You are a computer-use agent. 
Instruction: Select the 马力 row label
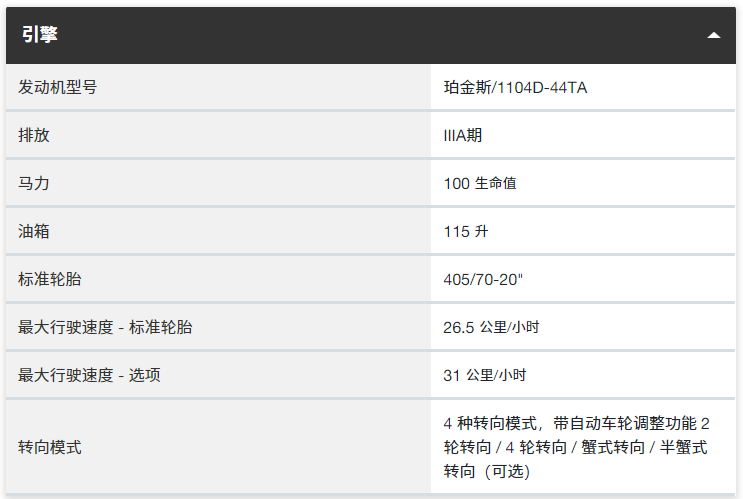tap(34, 183)
